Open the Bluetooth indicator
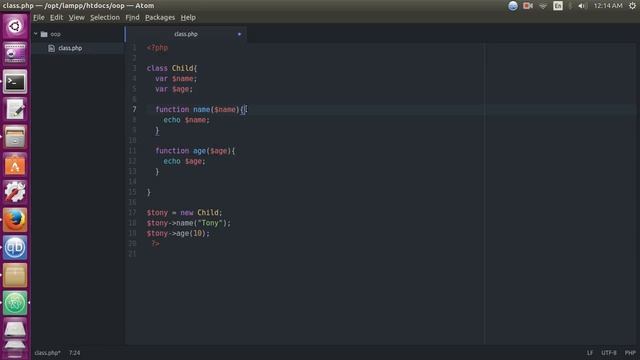Image resolution: width=640 pixels, height=360 pixels. (571, 6)
